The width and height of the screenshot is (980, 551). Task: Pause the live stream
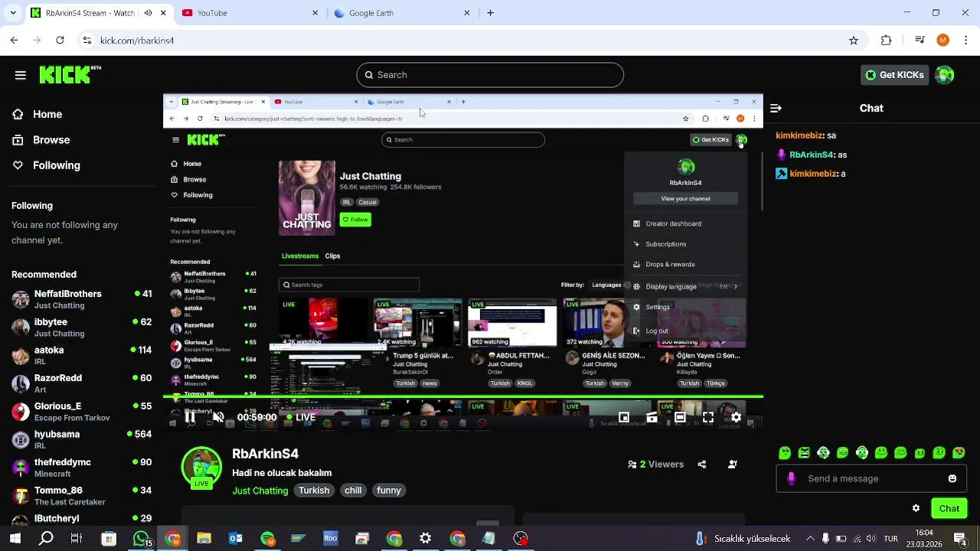(x=189, y=417)
